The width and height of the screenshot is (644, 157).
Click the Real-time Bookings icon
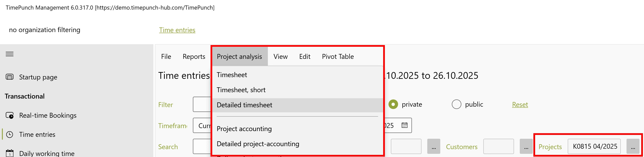(x=10, y=115)
